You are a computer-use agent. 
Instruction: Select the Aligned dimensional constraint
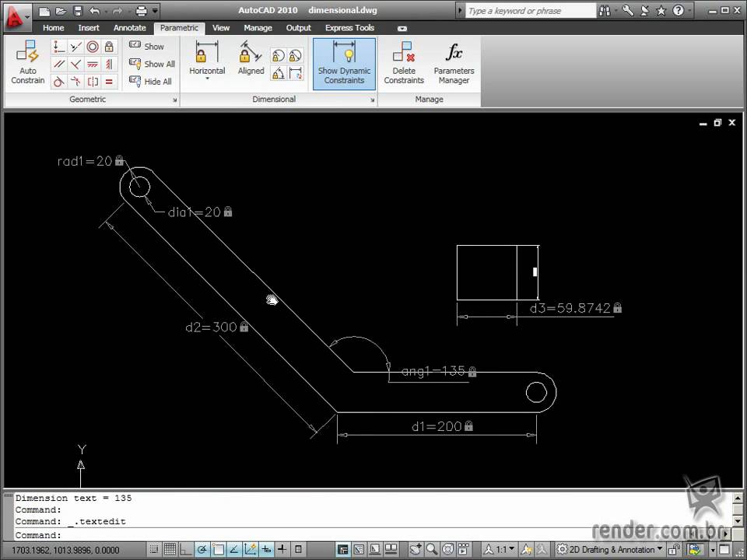pyautogui.click(x=251, y=60)
